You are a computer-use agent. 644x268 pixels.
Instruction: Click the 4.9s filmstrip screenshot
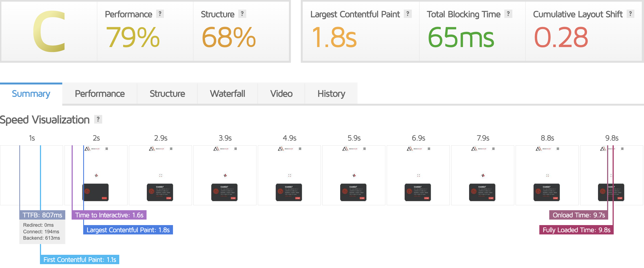(x=289, y=175)
